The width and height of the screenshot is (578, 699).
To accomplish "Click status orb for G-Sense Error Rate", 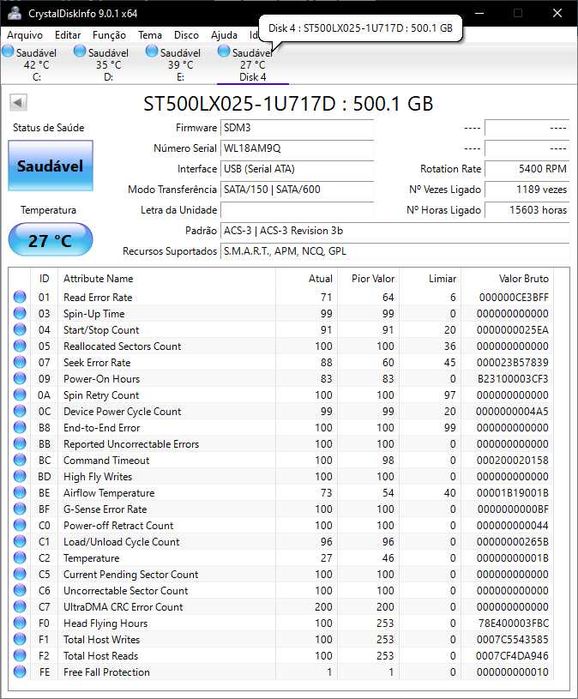I will tap(20, 509).
